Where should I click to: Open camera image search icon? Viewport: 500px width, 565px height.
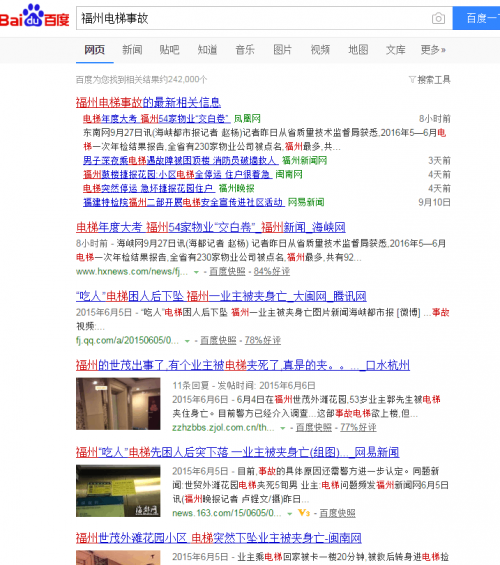pyautogui.click(x=438, y=18)
